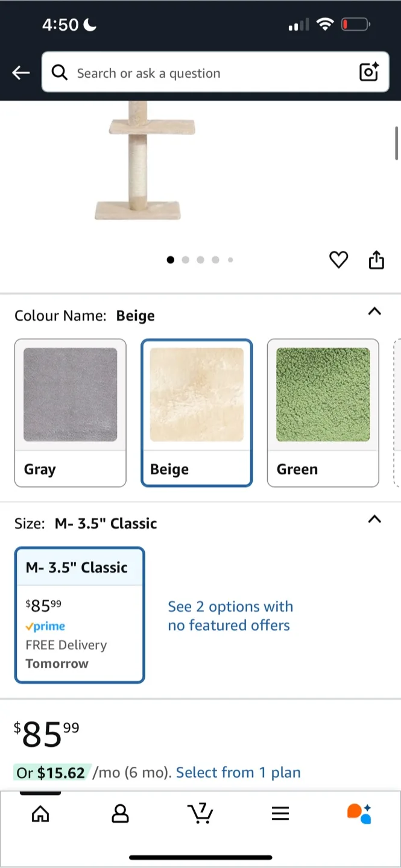401x868 pixels.
Task: Open "See 2 options with no featured offers"
Action: tap(230, 615)
